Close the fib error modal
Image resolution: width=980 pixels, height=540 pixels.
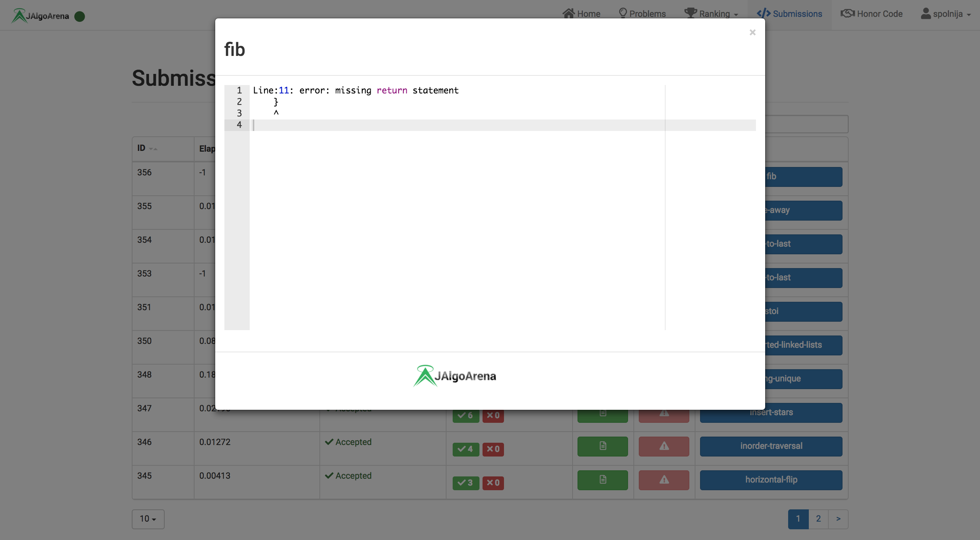[752, 33]
